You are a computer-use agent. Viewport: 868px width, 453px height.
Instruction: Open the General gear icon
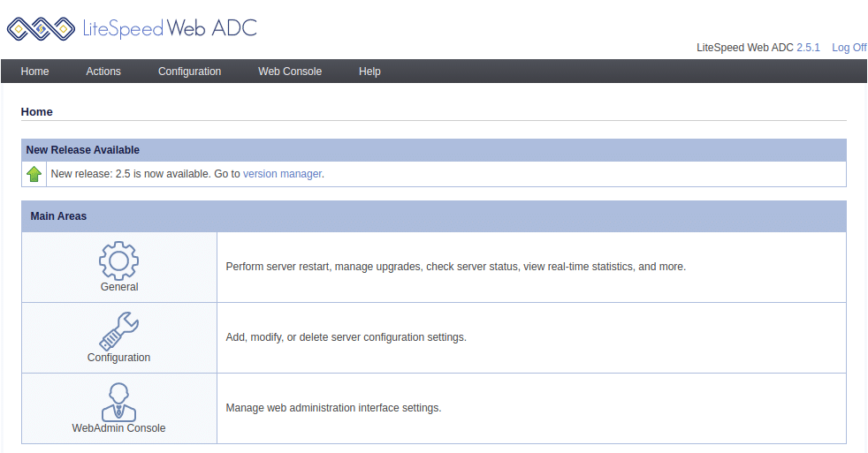click(119, 260)
